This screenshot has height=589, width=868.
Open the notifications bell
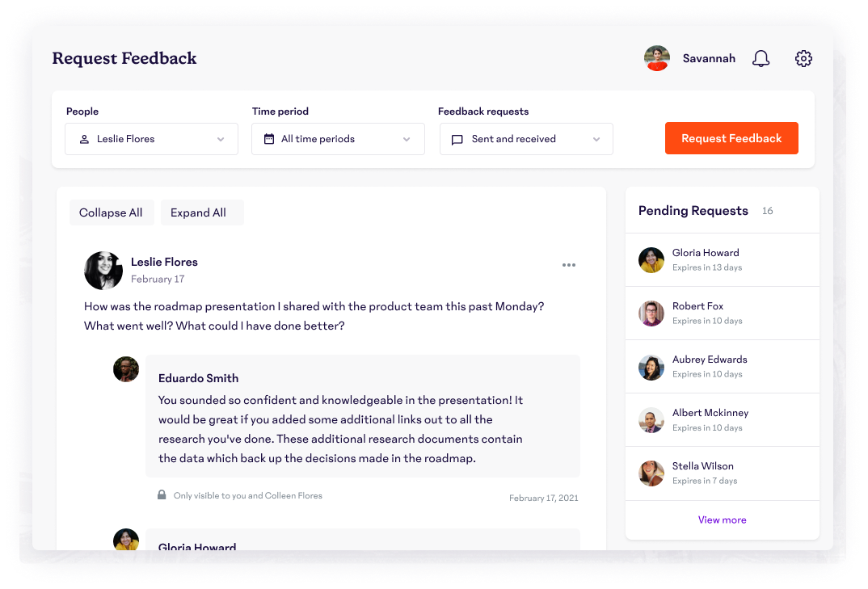[761, 58]
